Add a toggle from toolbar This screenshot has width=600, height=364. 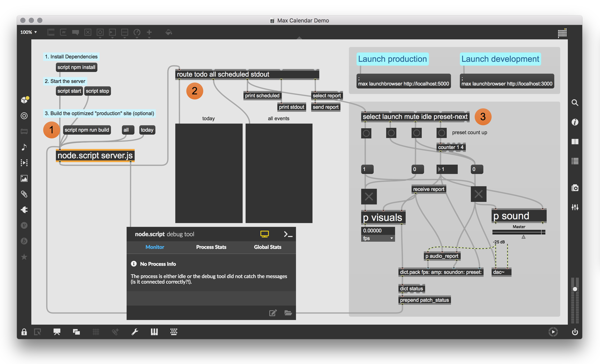(88, 32)
